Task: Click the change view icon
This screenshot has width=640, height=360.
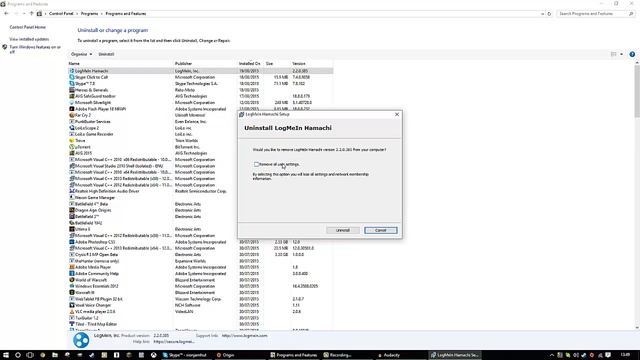Action: pyautogui.click(x=613, y=54)
